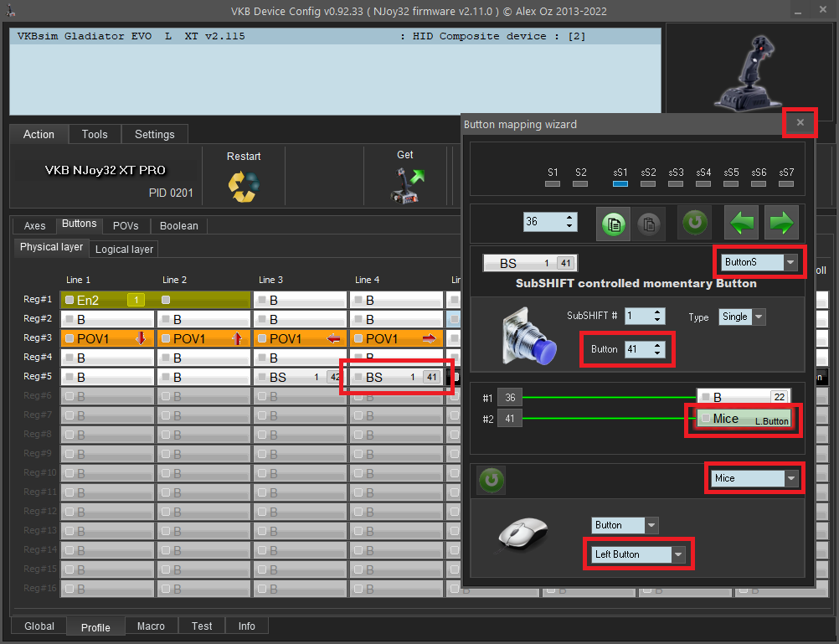
Task: Open the Global tab at the bottom
Action: coord(39,626)
